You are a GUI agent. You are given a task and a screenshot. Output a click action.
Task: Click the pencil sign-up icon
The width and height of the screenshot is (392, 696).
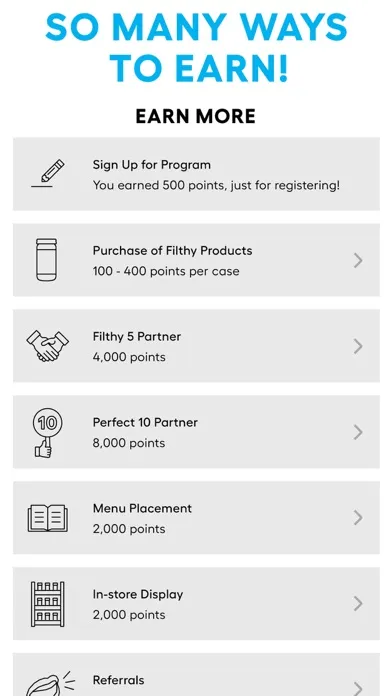[48, 173]
